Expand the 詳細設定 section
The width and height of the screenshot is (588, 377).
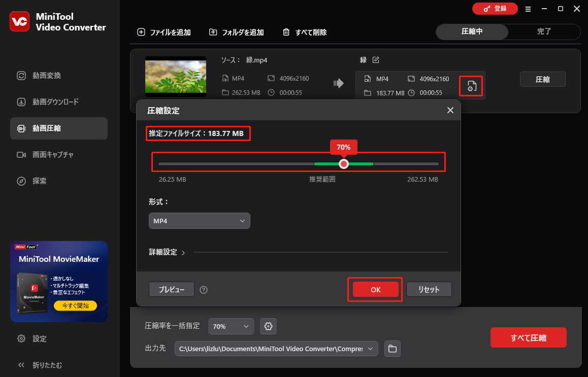[167, 252]
